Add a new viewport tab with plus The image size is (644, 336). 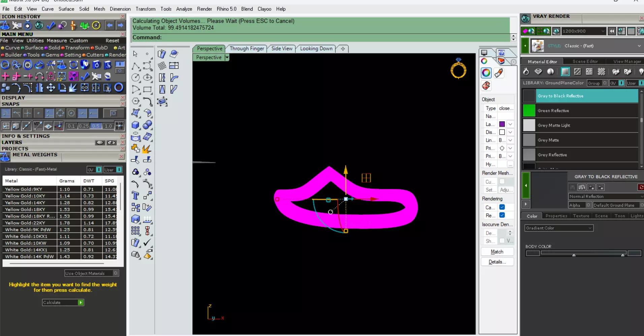point(343,48)
